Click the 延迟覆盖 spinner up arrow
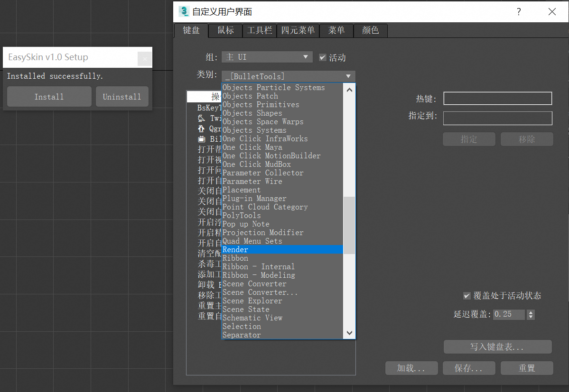This screenshot has width=569, height=392. [x=530, y=311]
